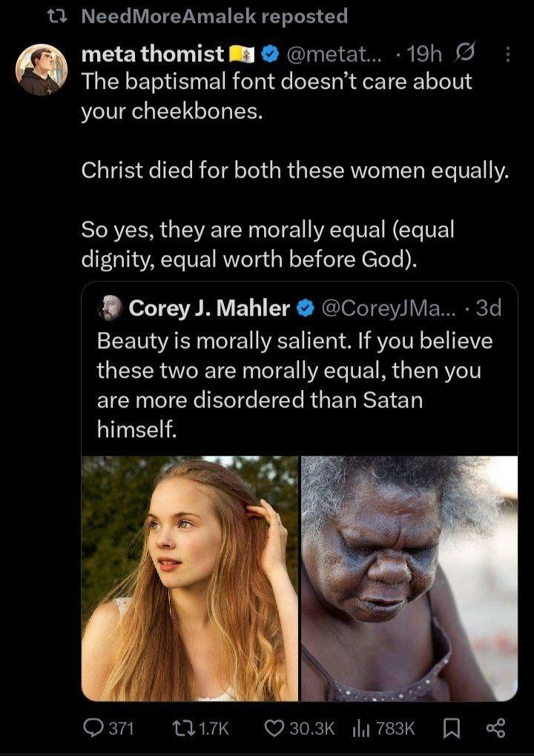Image resolution: width=534 pixels, height=756 pixels.
Task: Click Corey J. Mahler's small avatar
Action: (110, 308)
